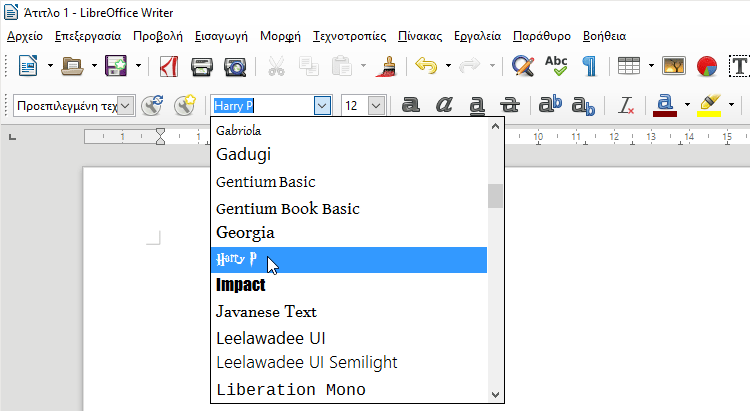Open the Εισαγωγή menu
This screenshot has height=411, width=750.
pyautogui.click(x=221, y=36)
